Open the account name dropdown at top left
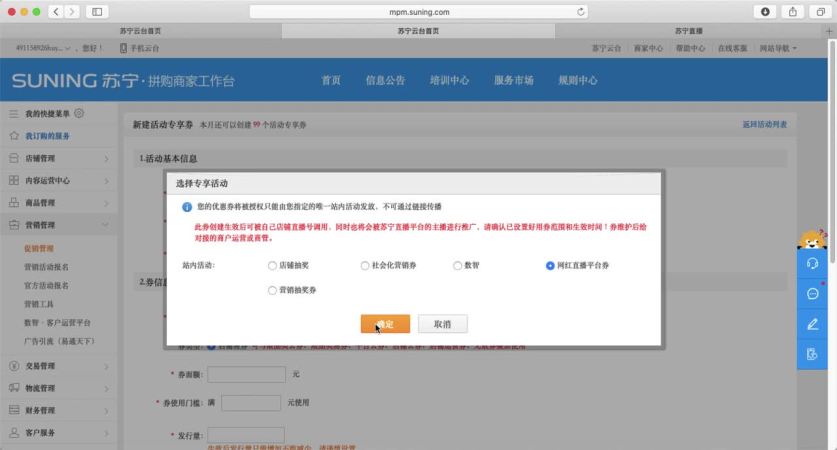 coord(43,48)
